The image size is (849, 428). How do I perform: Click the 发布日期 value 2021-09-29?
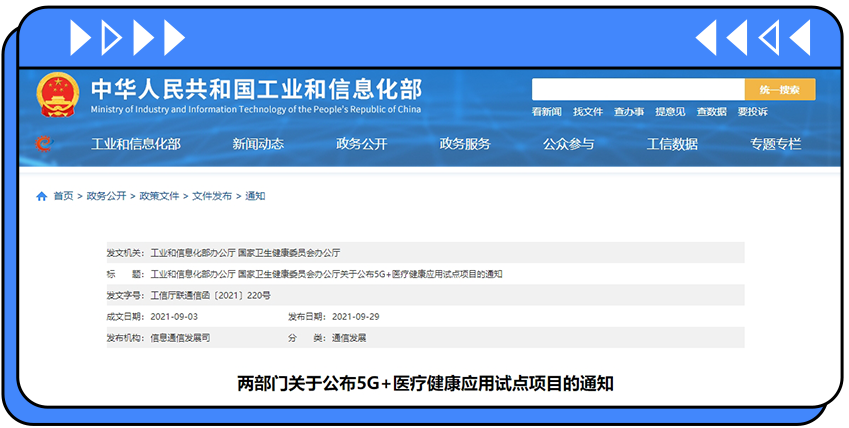355,317
